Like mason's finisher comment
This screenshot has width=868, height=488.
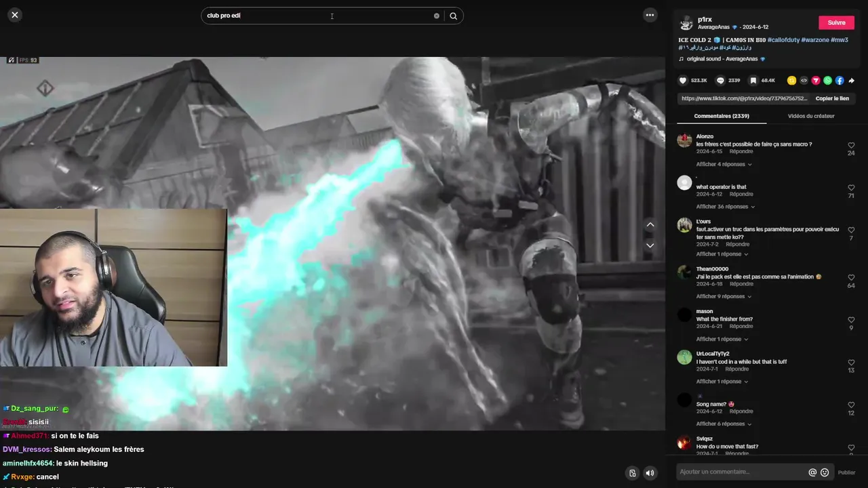851,320
